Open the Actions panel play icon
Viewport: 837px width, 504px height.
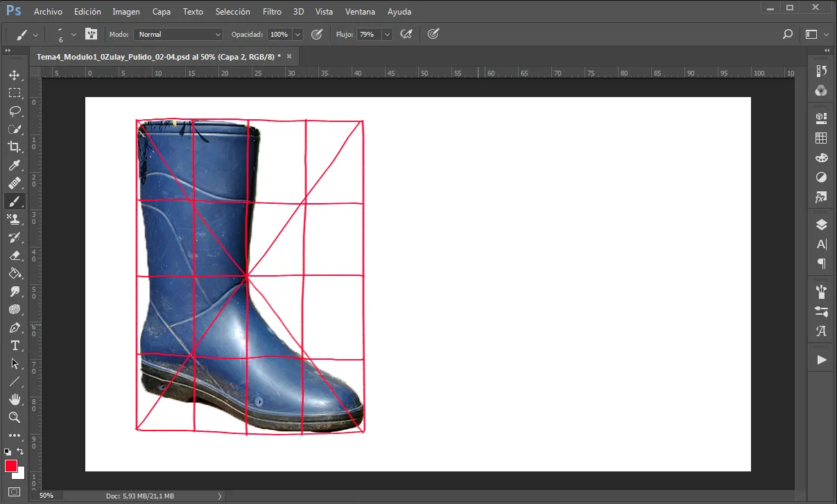coord(822,360)
